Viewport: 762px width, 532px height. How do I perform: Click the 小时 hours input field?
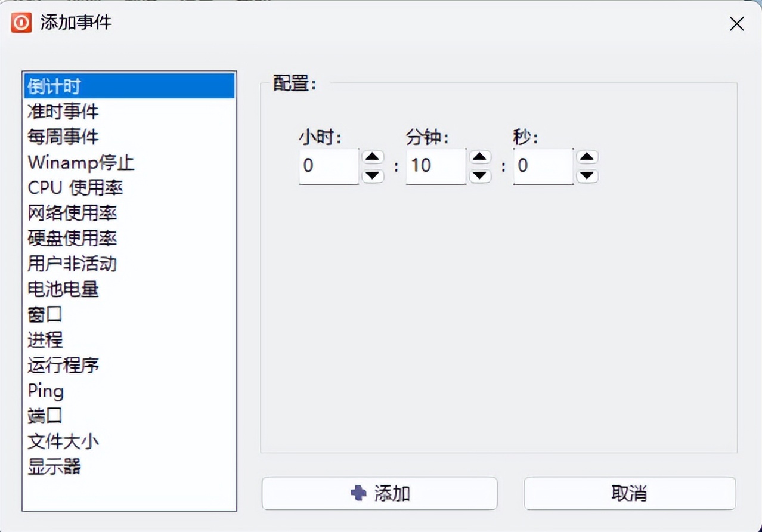(329, 166)
